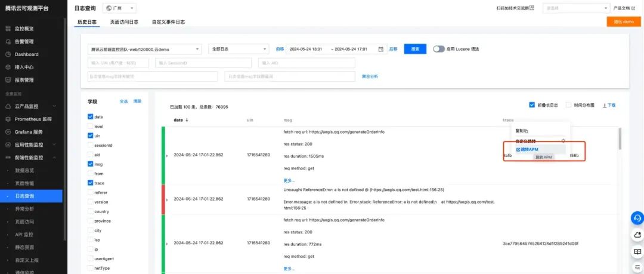644x274 pixels.
Task: Open the book documentation floating button
Action: (637, 251)
